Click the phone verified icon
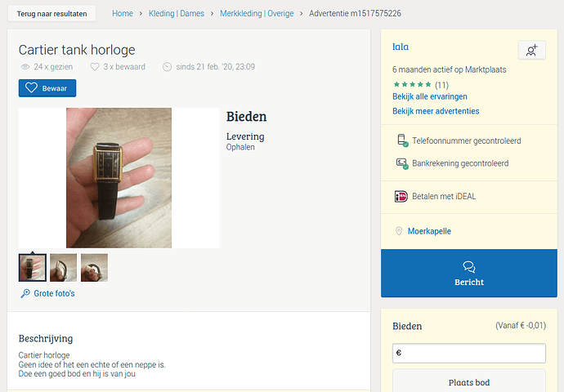Viewport: 564px width, 392px height. click(402, 140)
